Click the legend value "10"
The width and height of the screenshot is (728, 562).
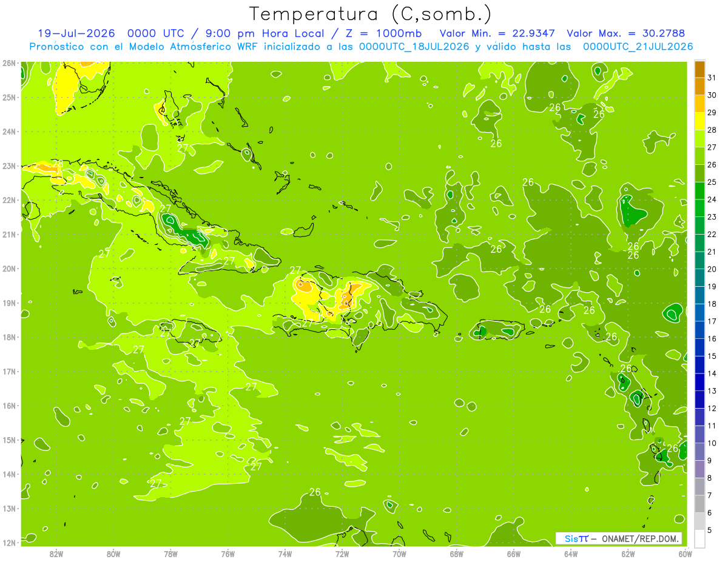coord(712,443)
